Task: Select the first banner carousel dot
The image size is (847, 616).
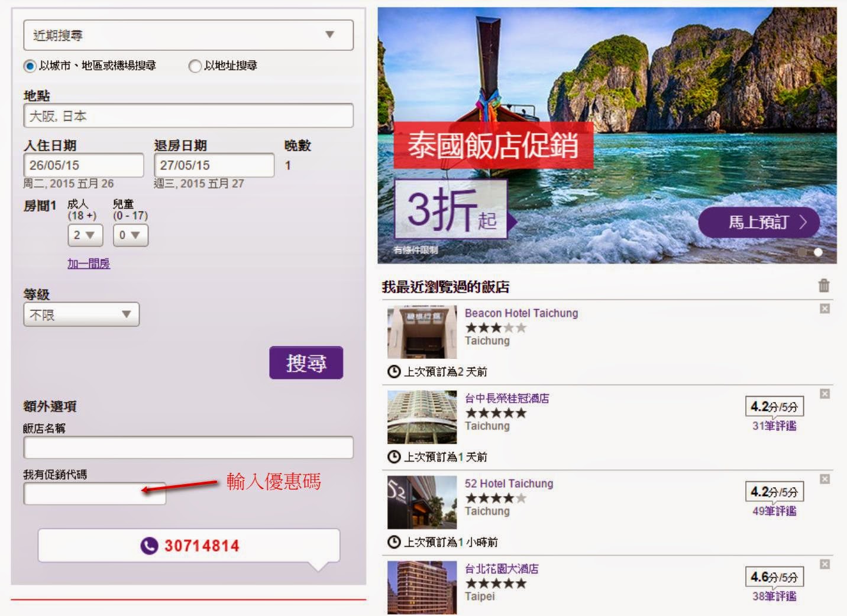Action: (x=803, y=252)
